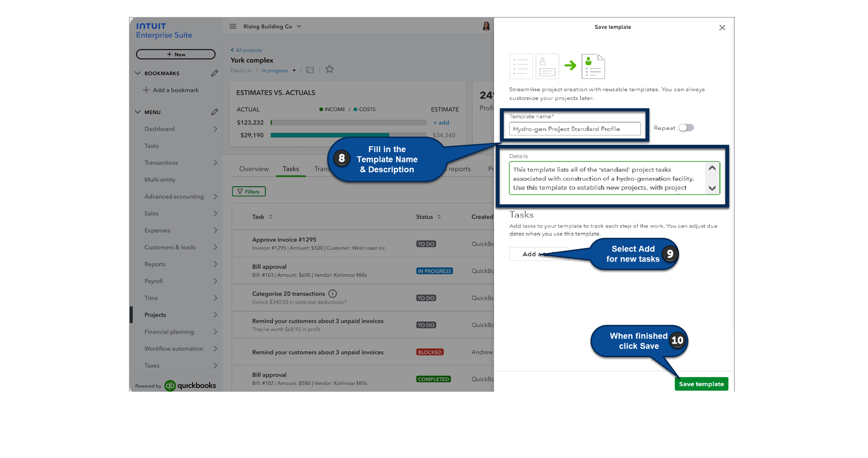Edit the Menu section using the pencil icon
Screen dimensions: 868x458
[x=215, y=112]
